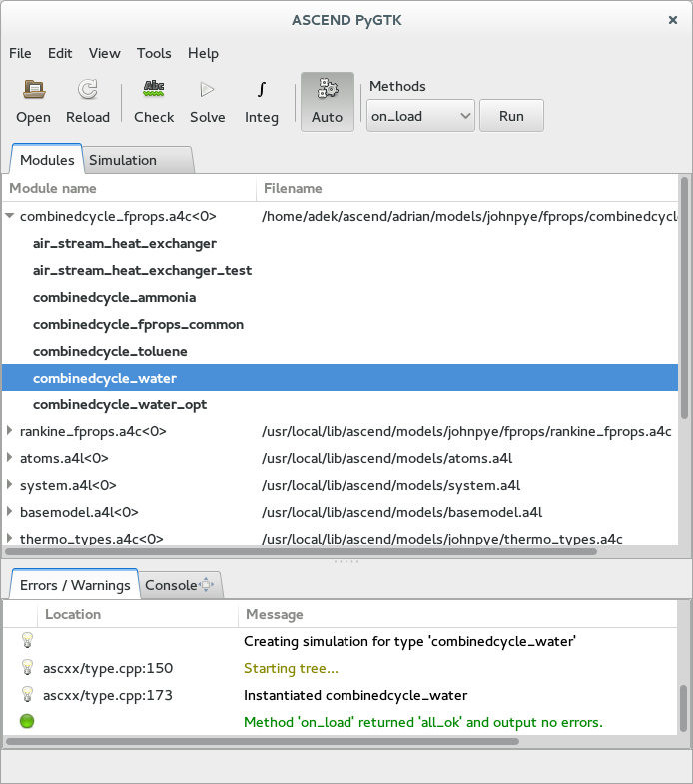Select combinedcycle_toluene model in list

(110, 352)
